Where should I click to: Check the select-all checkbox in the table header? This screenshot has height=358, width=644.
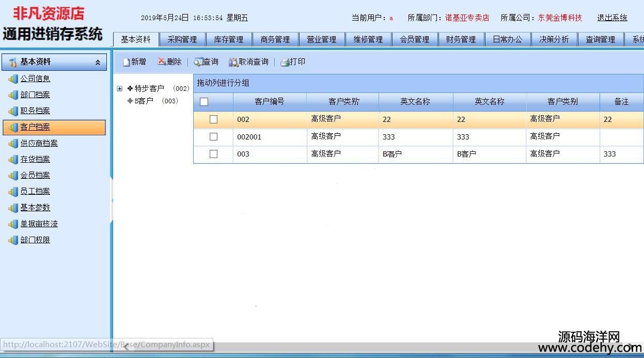click(204, 102)
